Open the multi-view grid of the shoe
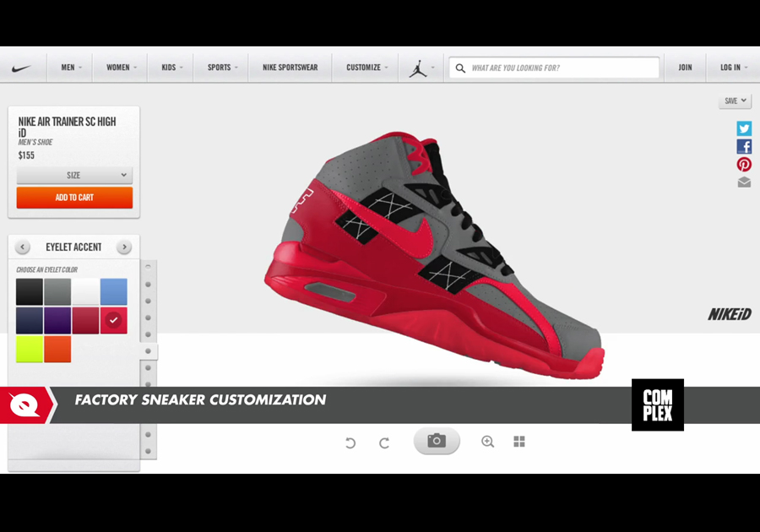 519,441
